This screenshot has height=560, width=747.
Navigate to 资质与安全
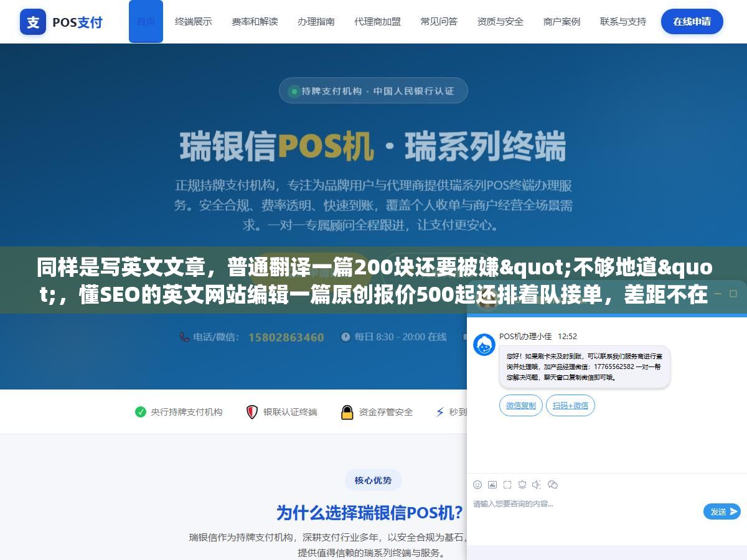pyautogui.click(x=500, y=21)
